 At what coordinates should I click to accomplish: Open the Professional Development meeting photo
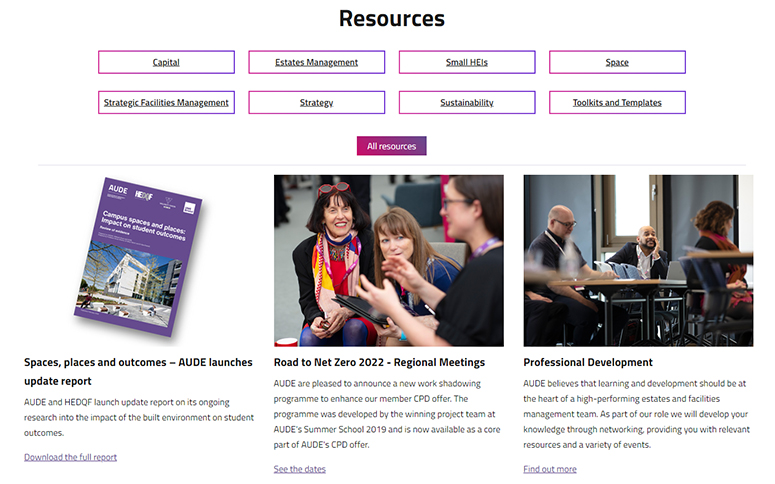pyautogui.click(x=638, y=260)
